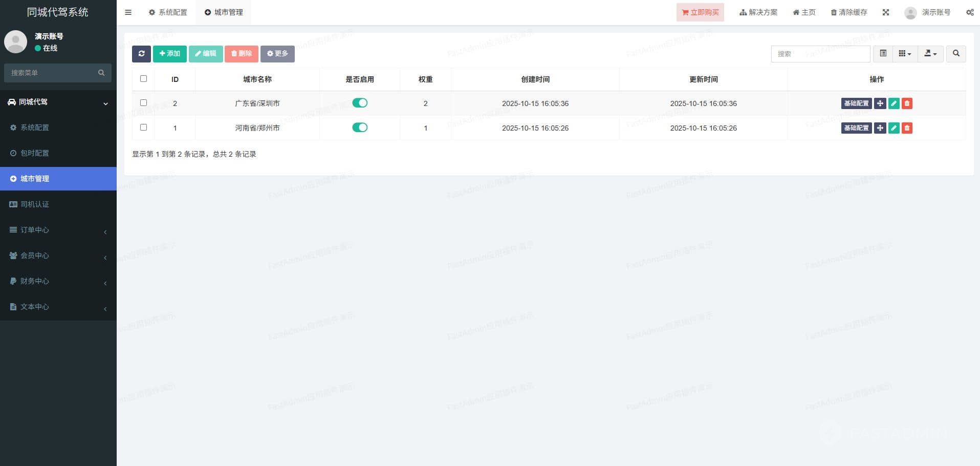Click the red 删除 toolbar button
Image resolution: width=980 pixels, height=466 pixels.
pos(242,54)
